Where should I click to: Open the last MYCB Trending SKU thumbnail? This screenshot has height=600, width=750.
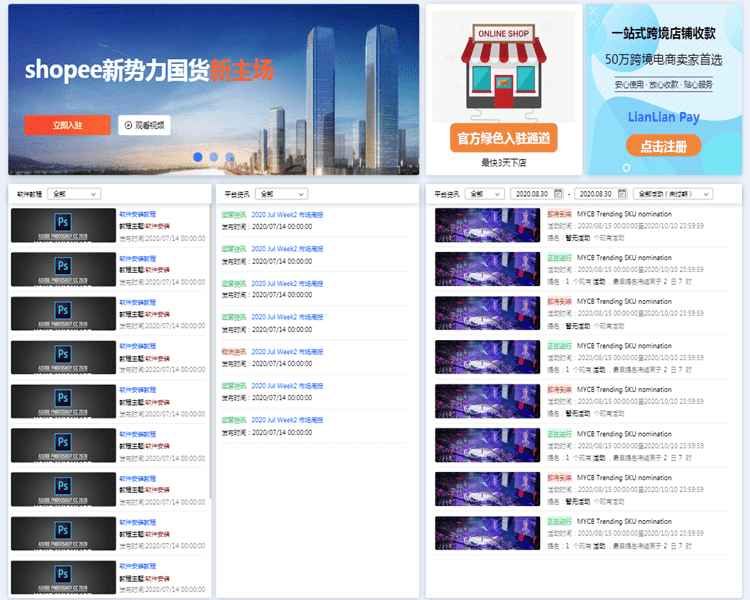click(x=487, y=533)
